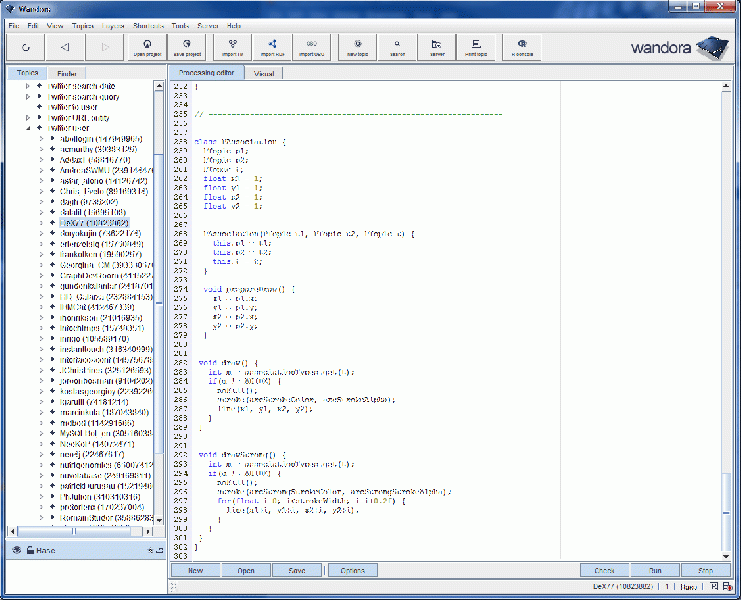Image resolution: width=741 pixels, height=600 pixels.
Task: Expand the Twitter search date tree node
Action: tap(28, 86)
